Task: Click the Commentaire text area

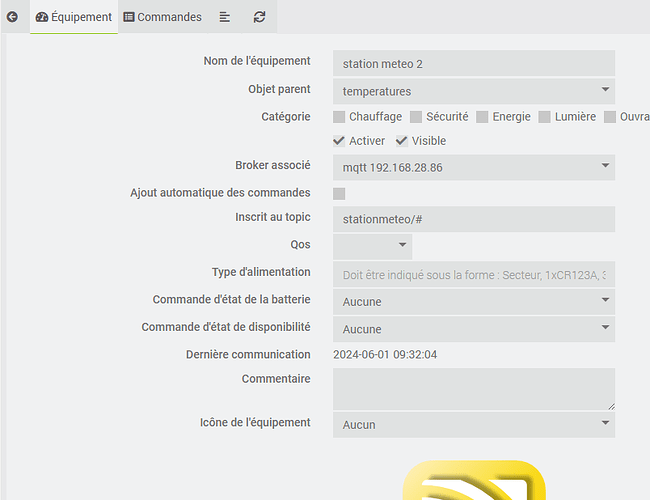Action: (x=474, y=389)
